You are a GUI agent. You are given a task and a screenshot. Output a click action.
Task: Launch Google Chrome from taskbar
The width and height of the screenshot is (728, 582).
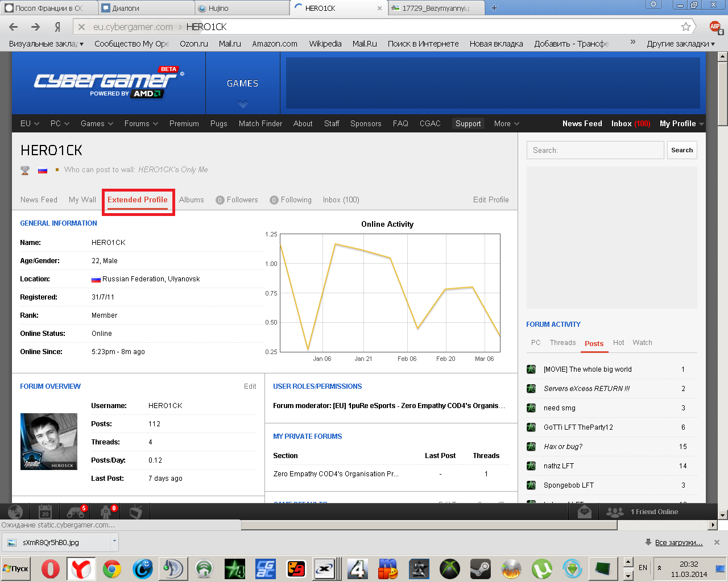pyautogui.click(x=112, y=569)
